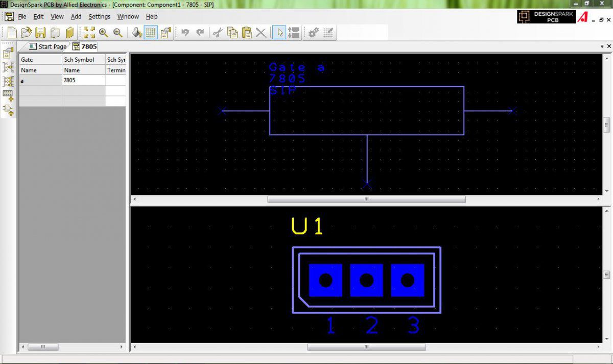Click the Allied Electronics red A logo
The height and width of the screenshot is (364, 613).
point(582,17)
